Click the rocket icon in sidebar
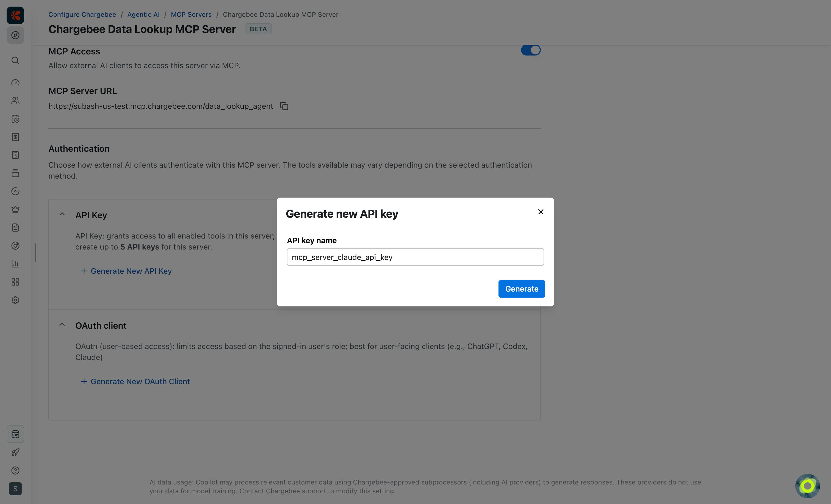The image size is (831, 504). (x=15, y=452)
